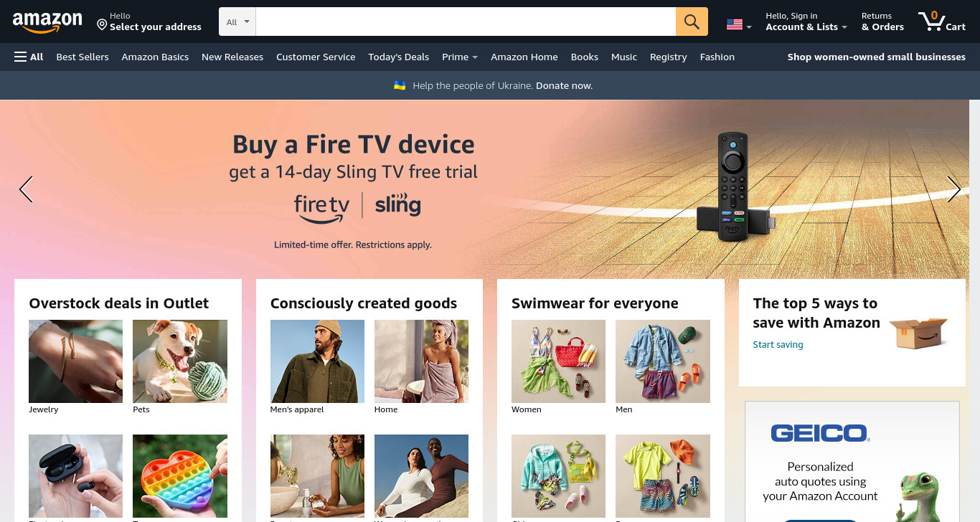This screenshot has height=522, width=980.
Task: Click into the search input field
Action: click(x=466, y=22)
